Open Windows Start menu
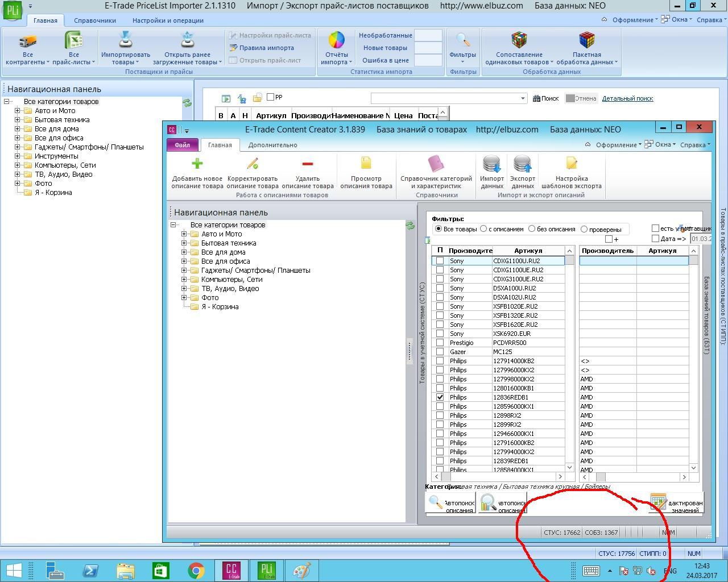 pos(14,571)
